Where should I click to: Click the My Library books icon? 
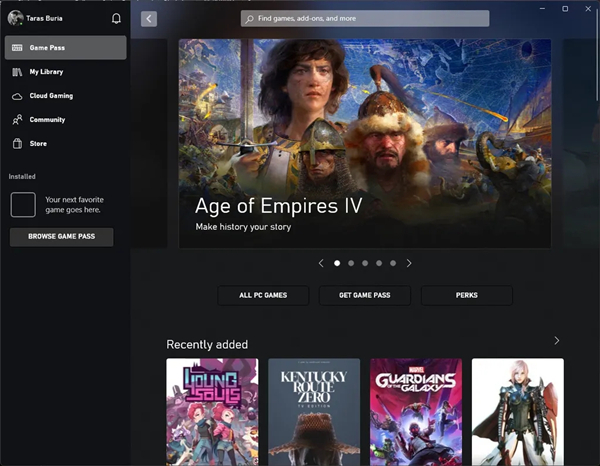[17, 72]
